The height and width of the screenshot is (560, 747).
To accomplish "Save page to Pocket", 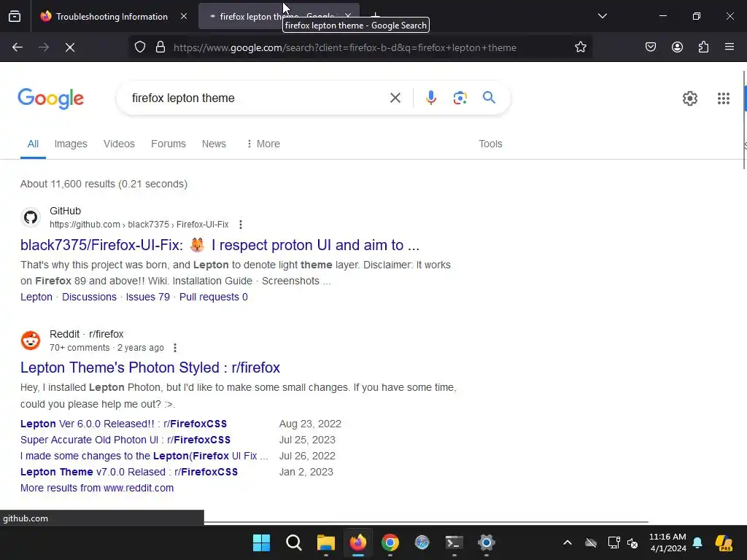I will tap(651, 47).
